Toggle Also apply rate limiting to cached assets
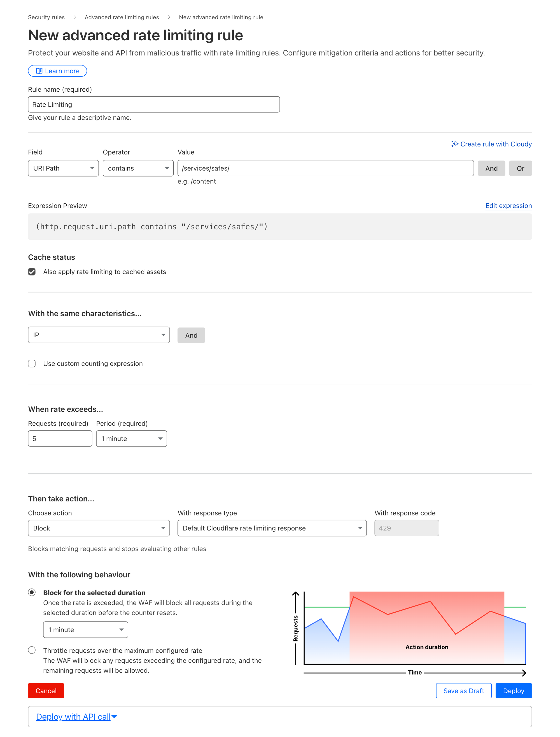 pos(32,272)
